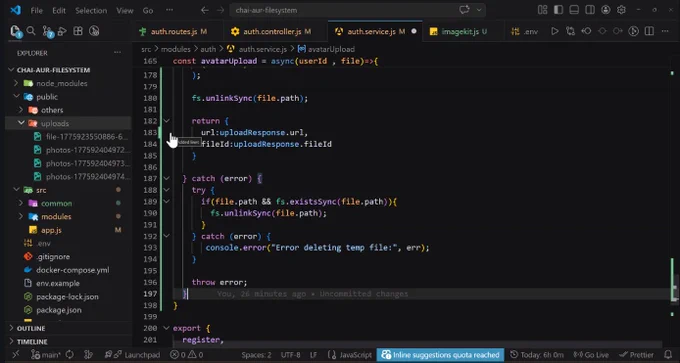Viewport: 680px width, 363px height.
Task: Open the chat dropdown chevron in command bar
Action: (479, 10)
